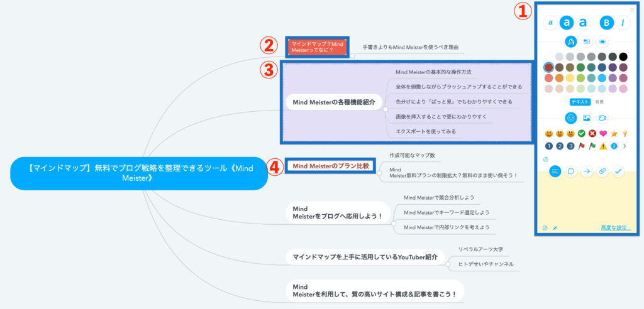Select the 手書きよりもMind Meisterを使うべき理由 subtopic
The image size is (644, 309).
(411, 47)
